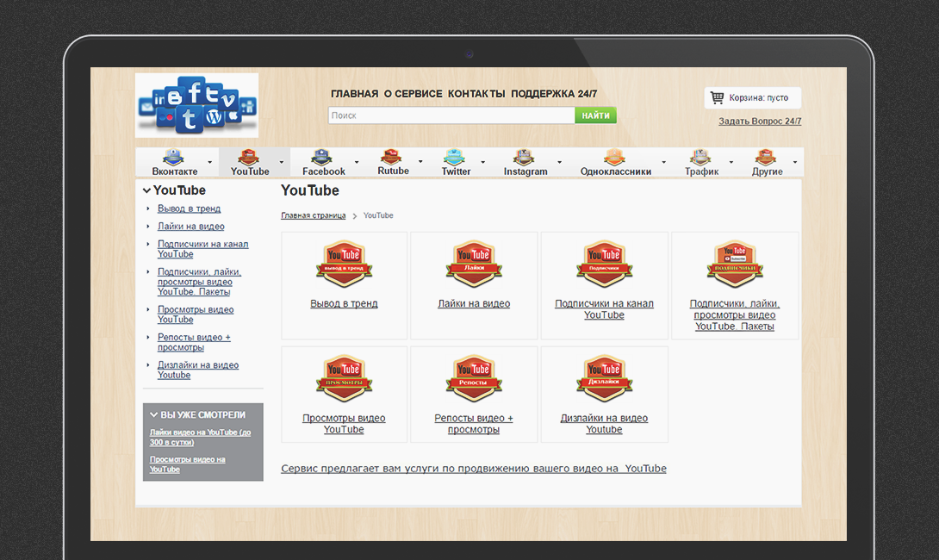Click the Одноклассники badge icon in navigation
939x560 pixels.
614,157
